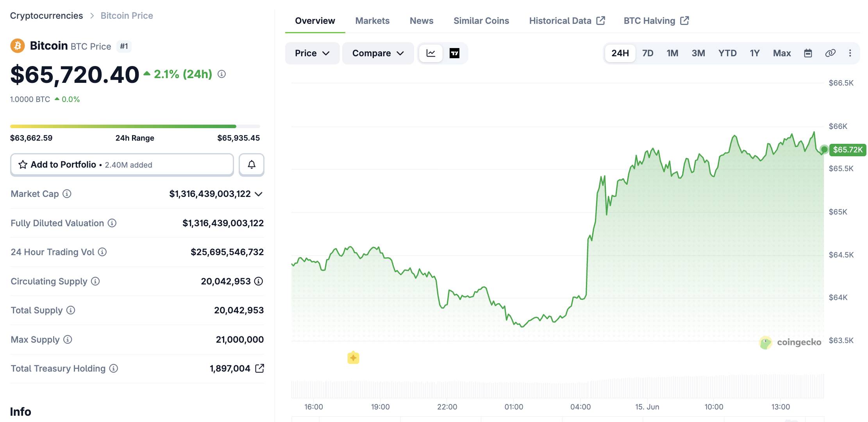Viewport: 868px width, 422px height.
Task: Click the $63,662.59 range low value
Action: click(31, 138)
